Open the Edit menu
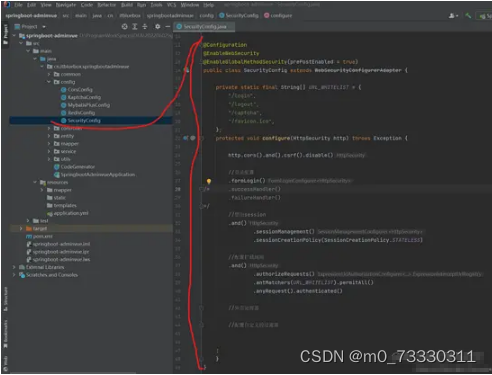 31,5
